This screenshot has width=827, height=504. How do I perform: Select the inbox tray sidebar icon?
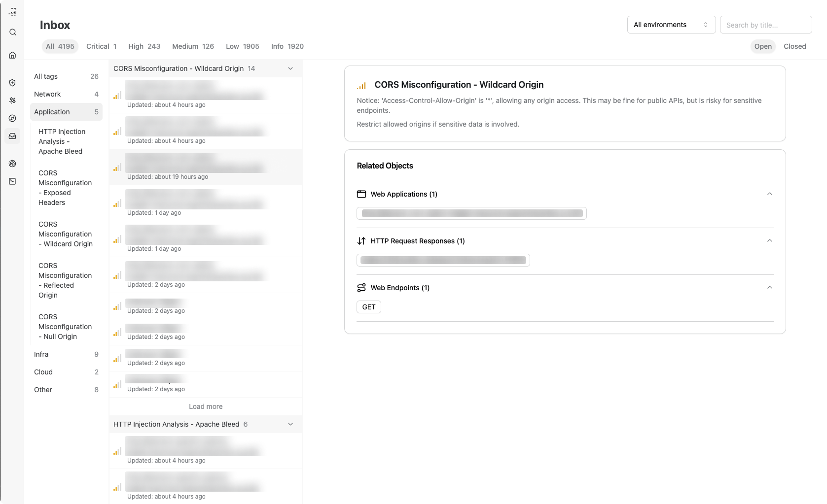tap(13, 136)
